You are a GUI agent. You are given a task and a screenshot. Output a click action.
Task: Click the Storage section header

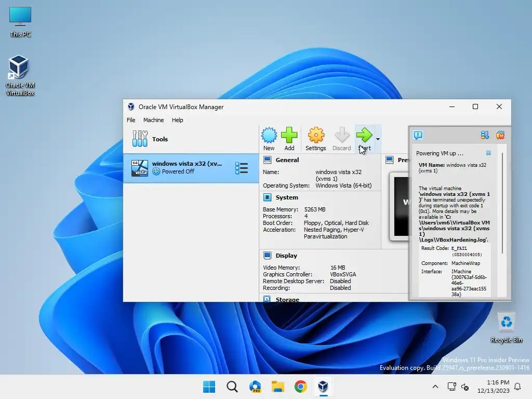(x=287, y=300)
